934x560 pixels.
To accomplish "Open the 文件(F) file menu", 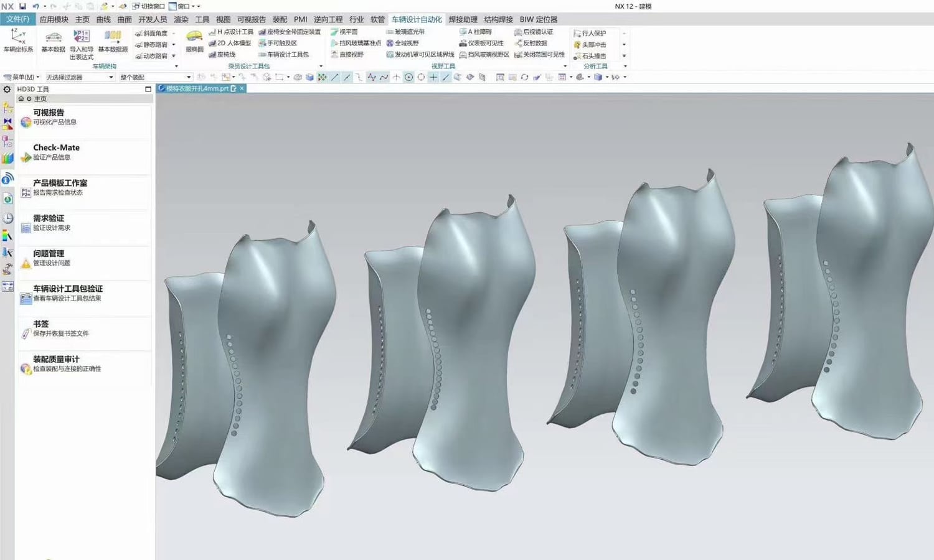I will click(x=17, y=19).
